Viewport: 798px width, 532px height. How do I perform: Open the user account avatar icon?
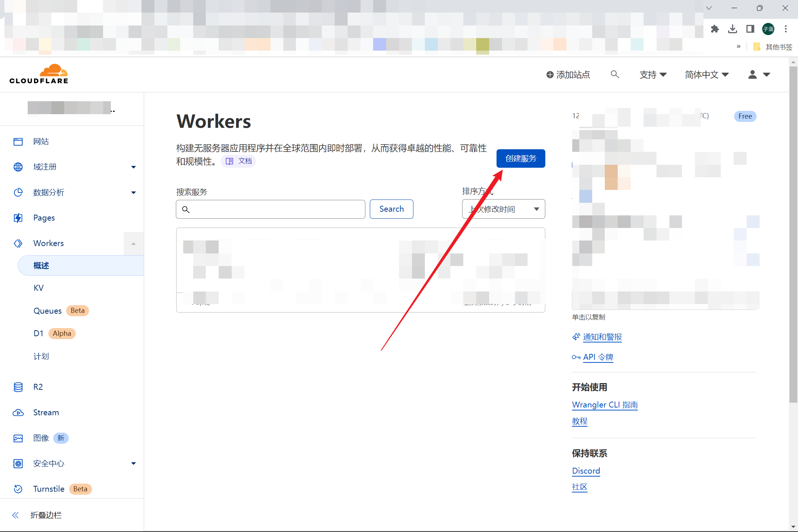point(753,74)
